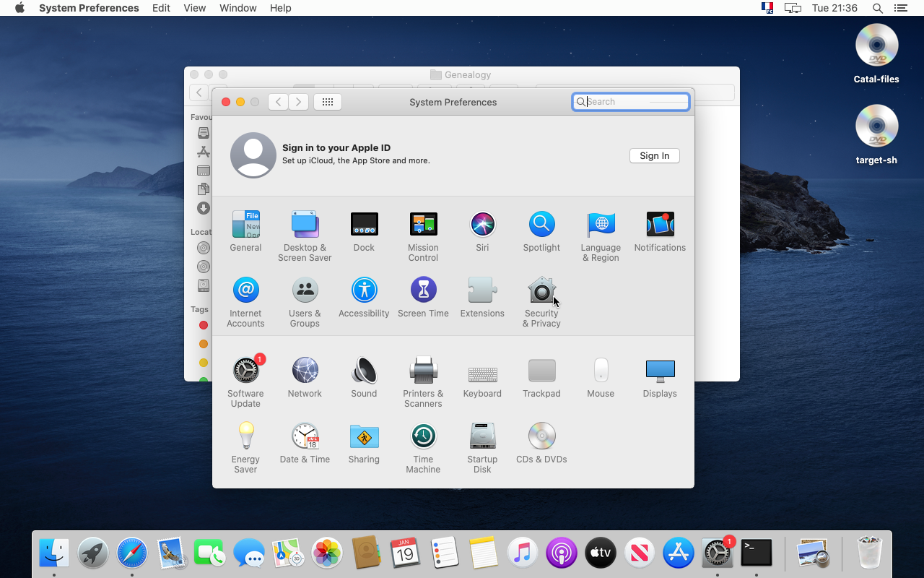Open the Edit menu

point(162,8)
